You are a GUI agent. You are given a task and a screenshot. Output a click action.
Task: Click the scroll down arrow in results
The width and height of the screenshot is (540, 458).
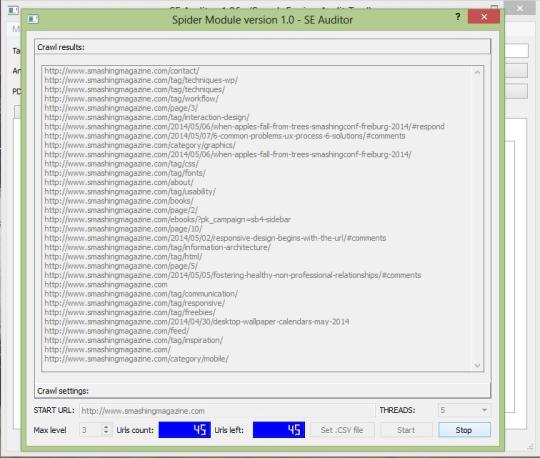click(x=477, y=365)
